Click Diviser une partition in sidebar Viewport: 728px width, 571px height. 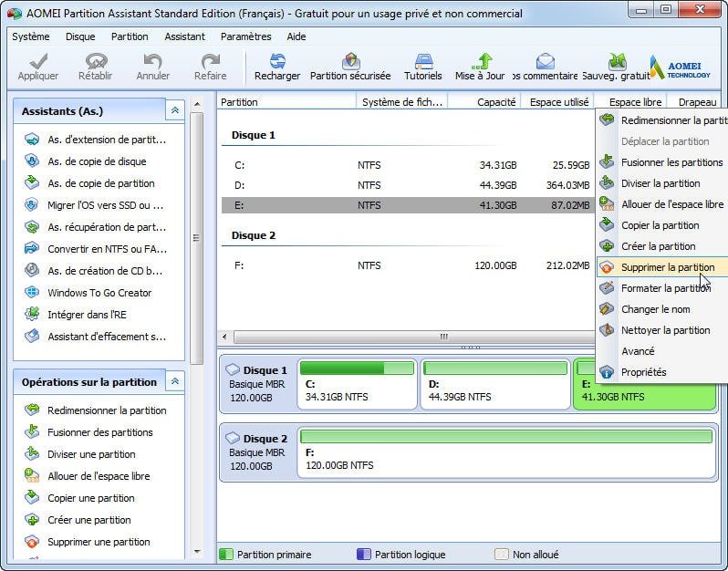pos(80,453)
